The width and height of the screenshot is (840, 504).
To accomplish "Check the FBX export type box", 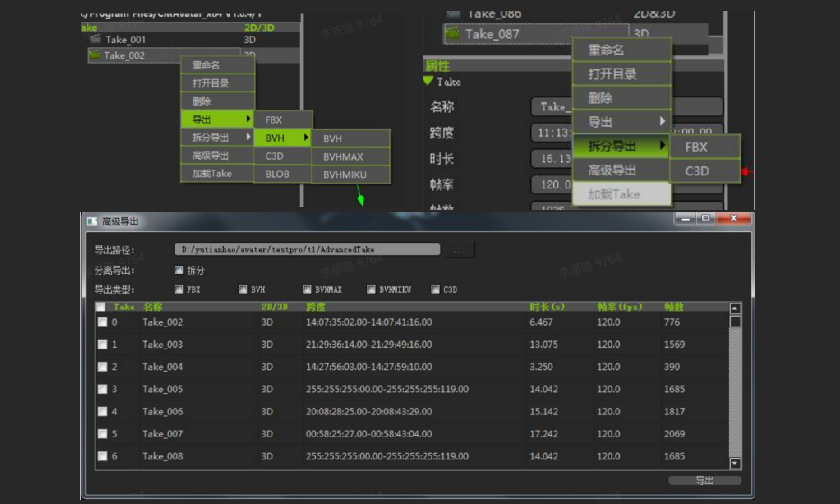I will (x=178, y=289).
